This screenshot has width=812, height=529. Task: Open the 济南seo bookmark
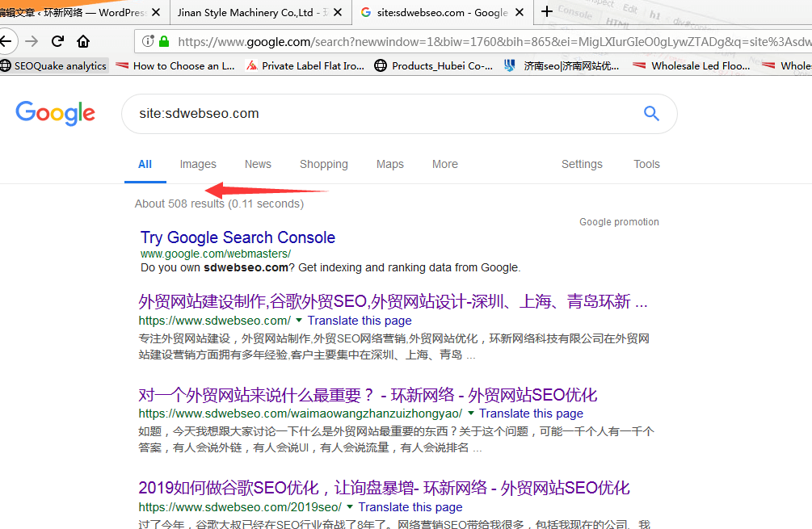[562, 65]
